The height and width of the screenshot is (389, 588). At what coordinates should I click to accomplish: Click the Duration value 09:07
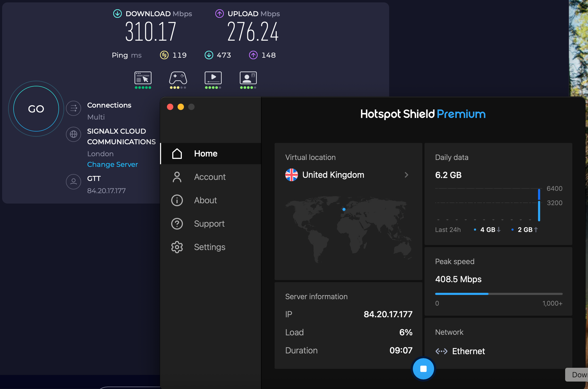point(401,350)
